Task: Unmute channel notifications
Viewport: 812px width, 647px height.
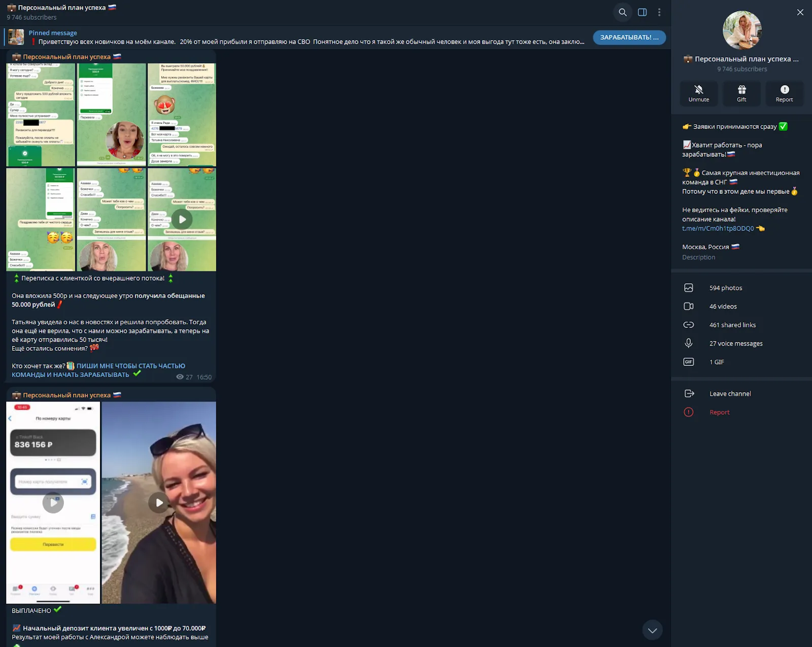Action: click(x=699, y=93)
